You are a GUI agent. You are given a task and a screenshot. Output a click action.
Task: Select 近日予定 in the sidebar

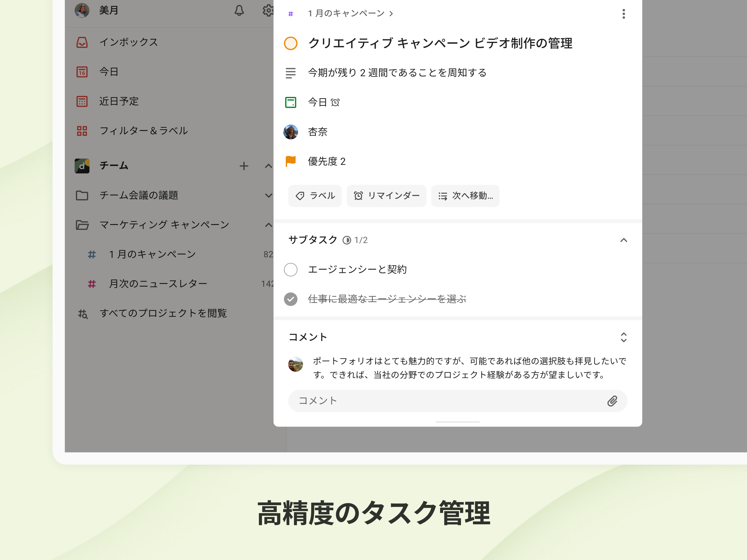[x=119, y=101]
